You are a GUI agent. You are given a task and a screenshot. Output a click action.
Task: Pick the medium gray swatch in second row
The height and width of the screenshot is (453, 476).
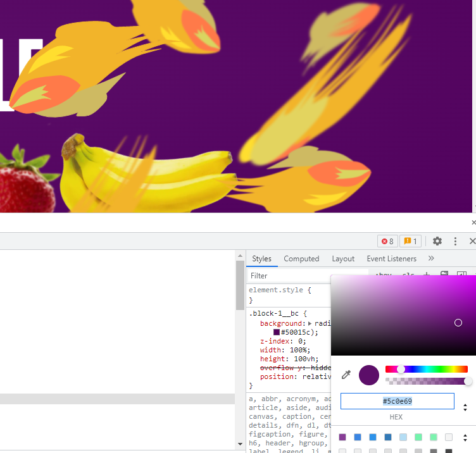pos(434,451)
